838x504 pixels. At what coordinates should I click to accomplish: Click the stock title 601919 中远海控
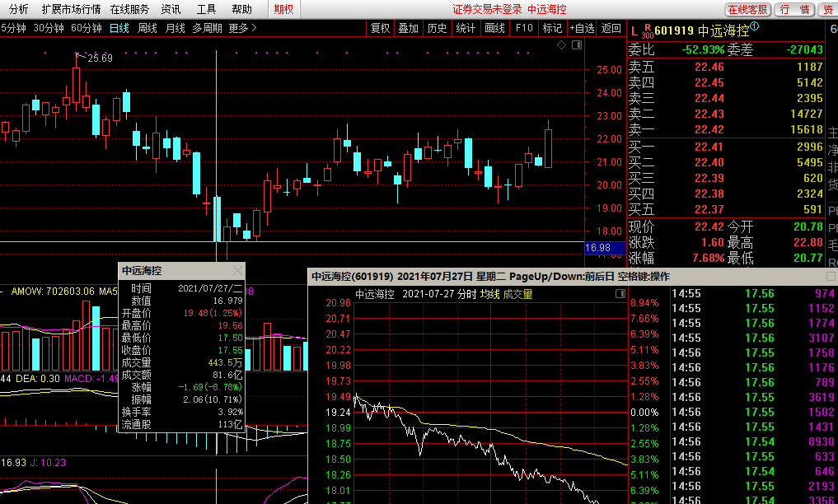click(702, 31)
